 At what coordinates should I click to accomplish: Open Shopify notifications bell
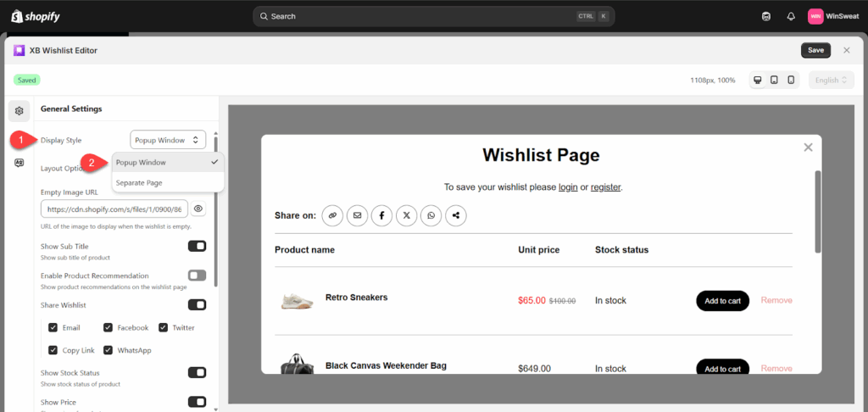[x=791, y=16]
